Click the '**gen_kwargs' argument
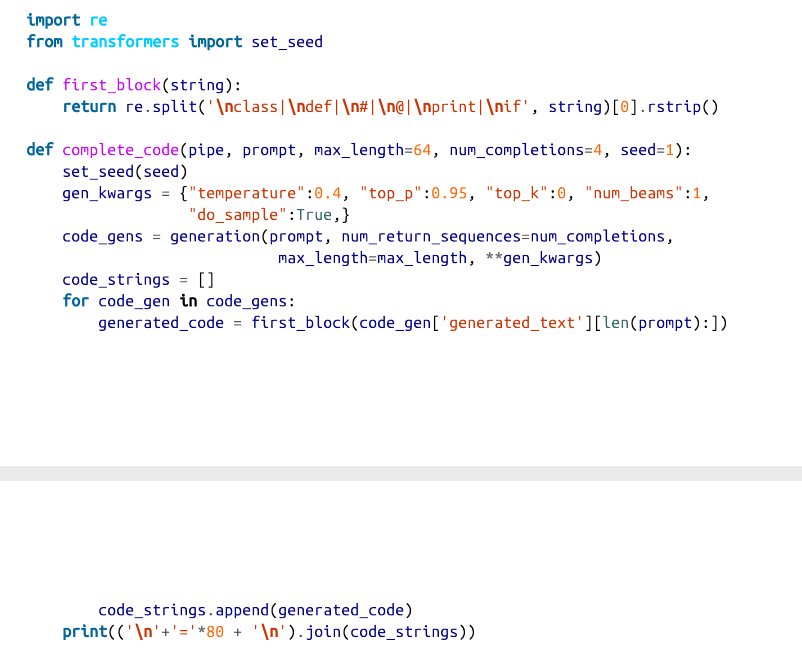The image size is (802, 652). [539, 258]
